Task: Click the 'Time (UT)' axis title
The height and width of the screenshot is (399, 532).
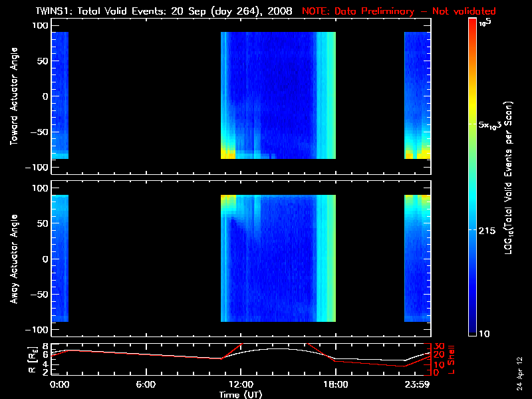Action: tap(241, 394)
